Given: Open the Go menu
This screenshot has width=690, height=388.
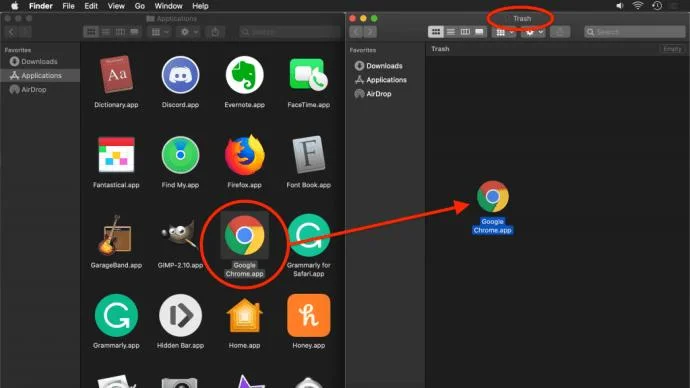Looking at the screenshot, I should (x=139, y=6).
